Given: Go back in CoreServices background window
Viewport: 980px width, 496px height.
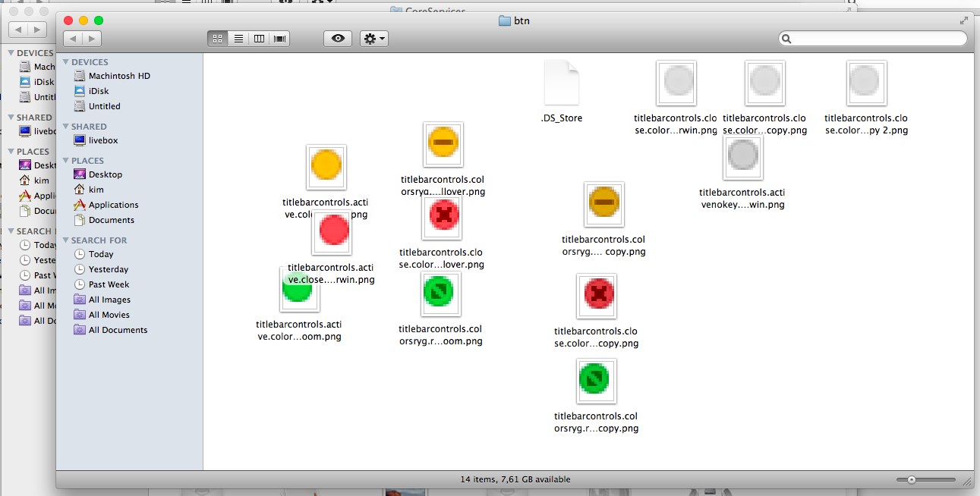Looking at the screenshot, I should tap(18, 30).
